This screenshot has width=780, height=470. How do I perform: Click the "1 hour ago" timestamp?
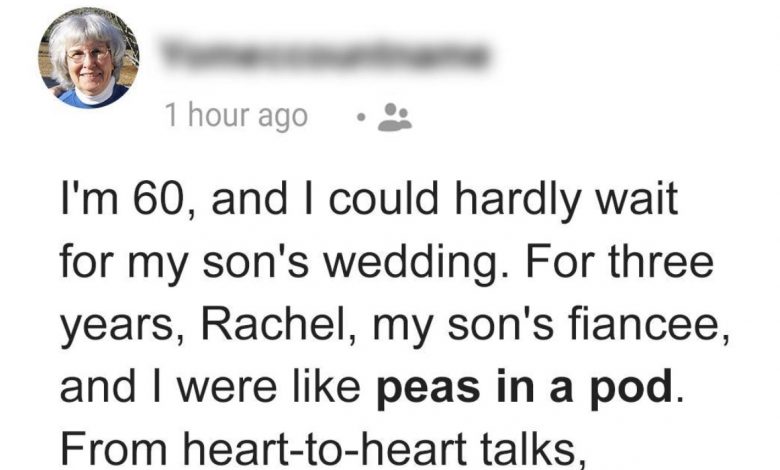237,117
